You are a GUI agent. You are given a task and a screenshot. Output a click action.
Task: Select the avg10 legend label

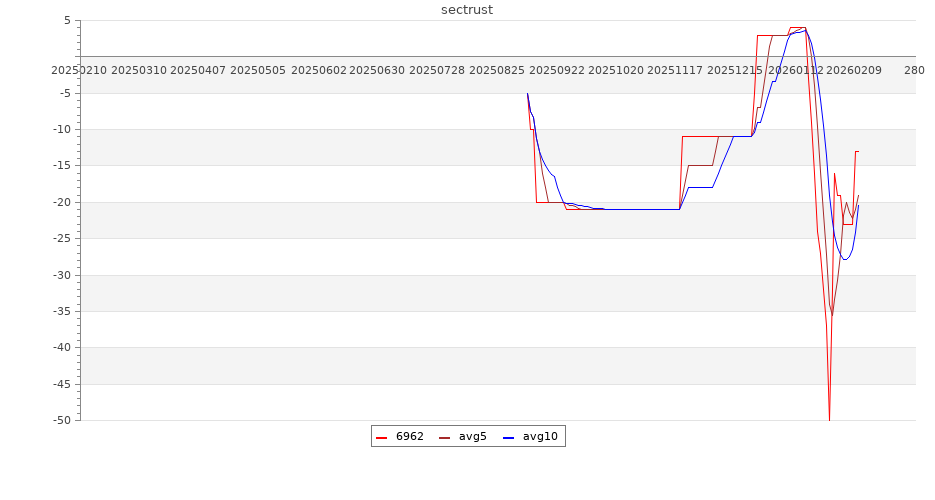pyautogui.click(x=540, y=436)
